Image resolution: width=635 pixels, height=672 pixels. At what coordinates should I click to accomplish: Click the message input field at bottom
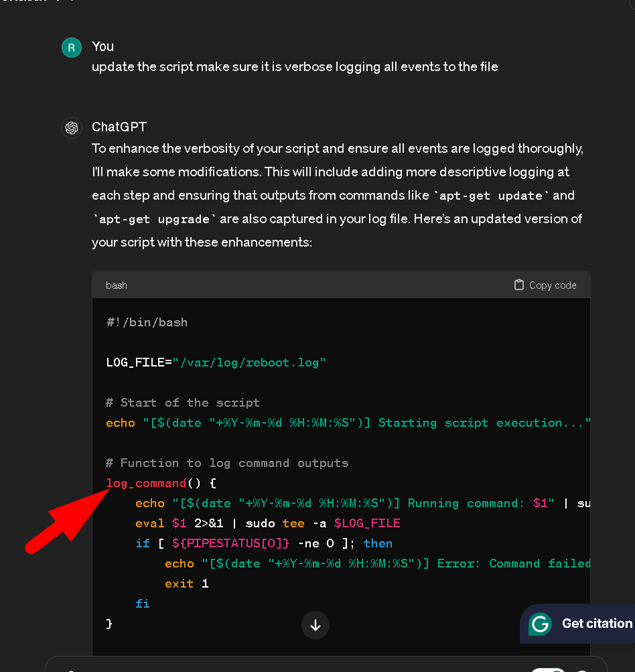[326, 664]
